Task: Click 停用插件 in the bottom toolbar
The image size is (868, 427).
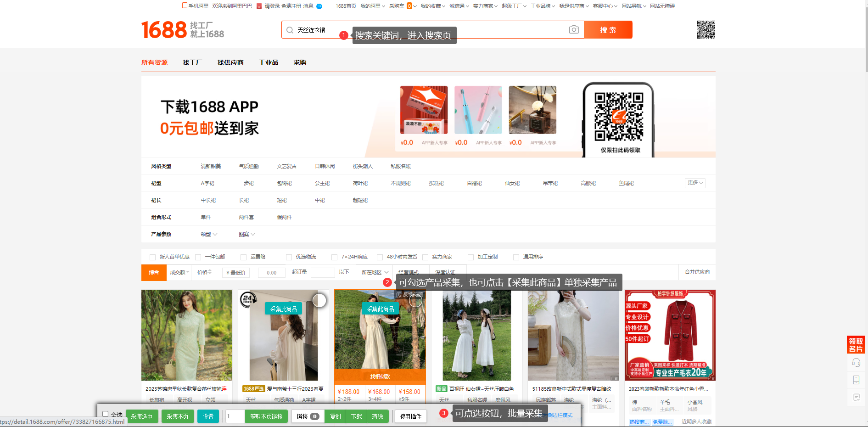Action: tap(411, 416)
